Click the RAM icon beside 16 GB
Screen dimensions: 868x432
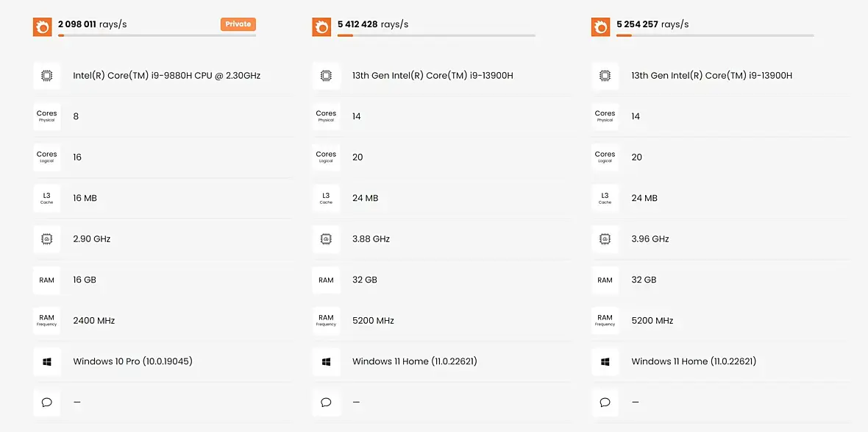[x=46, y=280]
